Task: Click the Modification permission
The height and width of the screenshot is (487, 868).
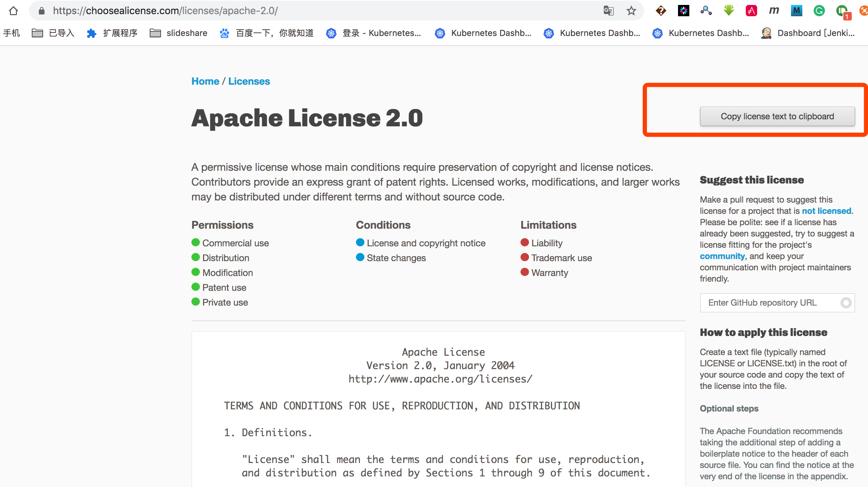Action: pos(222,273)
